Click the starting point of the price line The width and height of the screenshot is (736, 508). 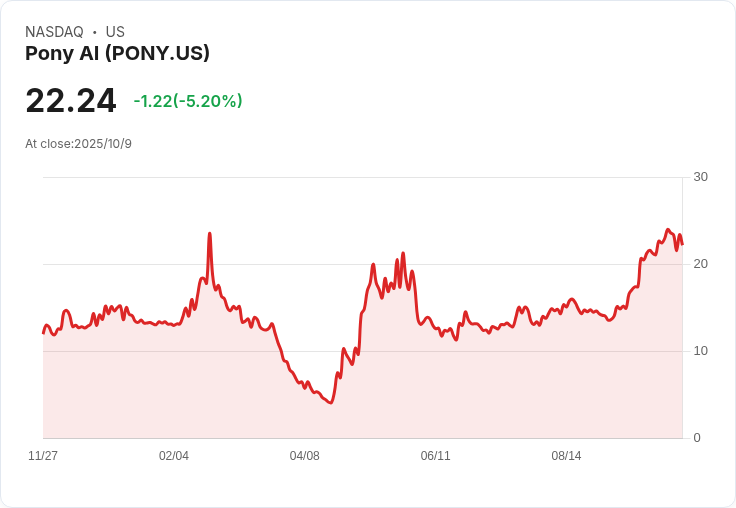[43, 332]
